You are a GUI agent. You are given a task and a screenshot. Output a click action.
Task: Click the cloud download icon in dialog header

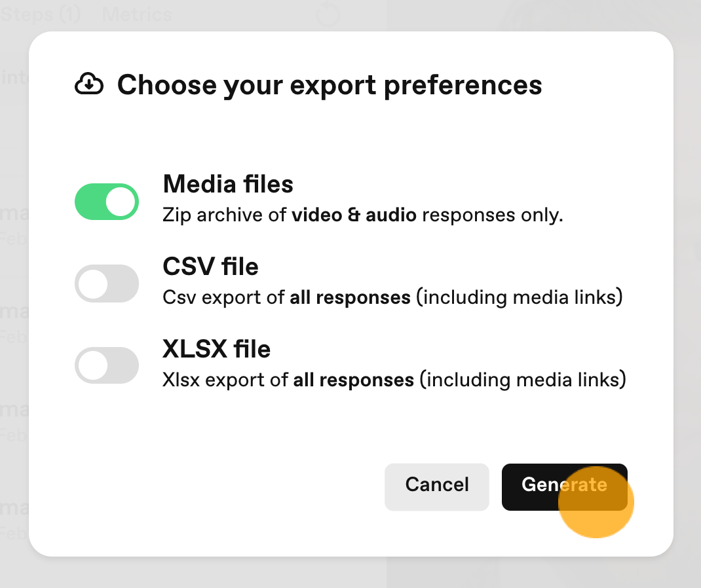click(x=89, y=84)
